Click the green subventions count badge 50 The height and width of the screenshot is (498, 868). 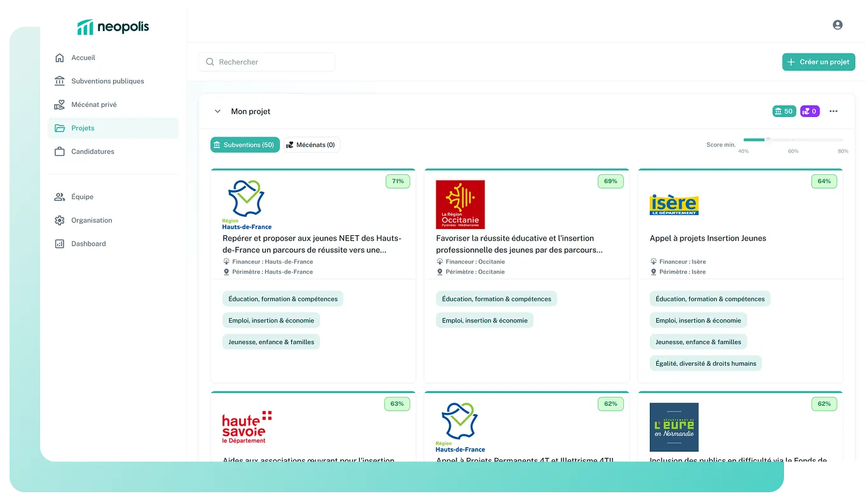click(784, 111)
